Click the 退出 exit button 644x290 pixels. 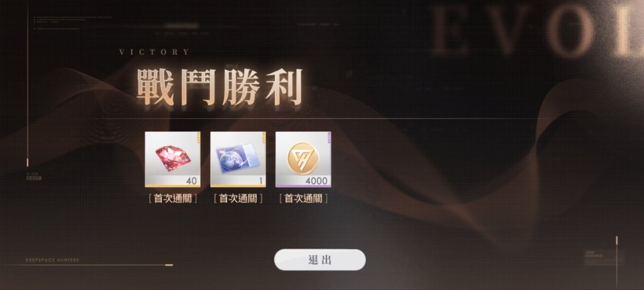(320, 260)
